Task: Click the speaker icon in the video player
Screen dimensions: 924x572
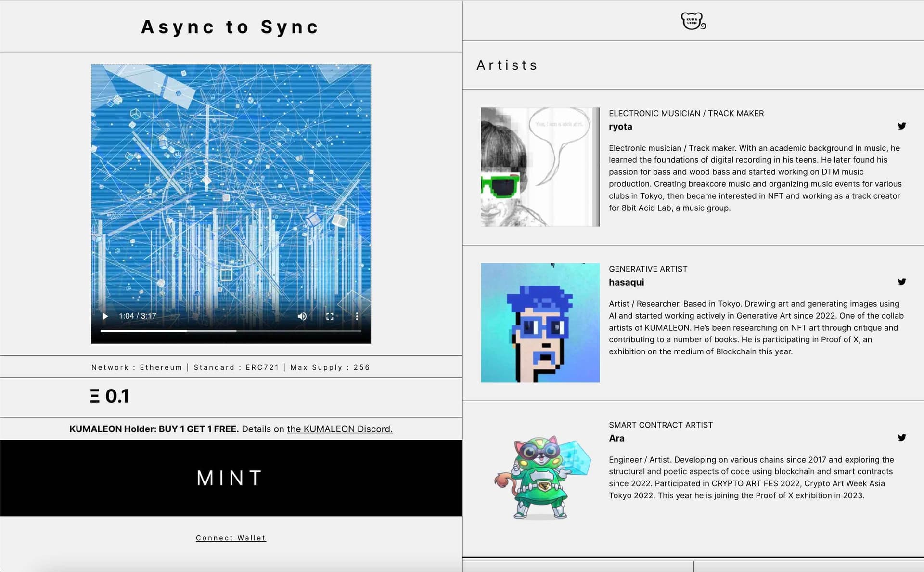Action: (x=302, y=316)
